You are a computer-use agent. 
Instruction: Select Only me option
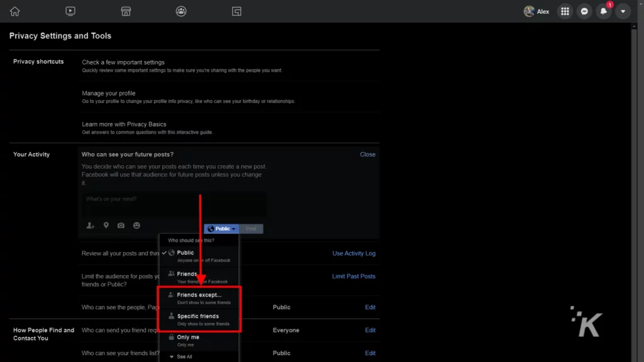(199, 340)
